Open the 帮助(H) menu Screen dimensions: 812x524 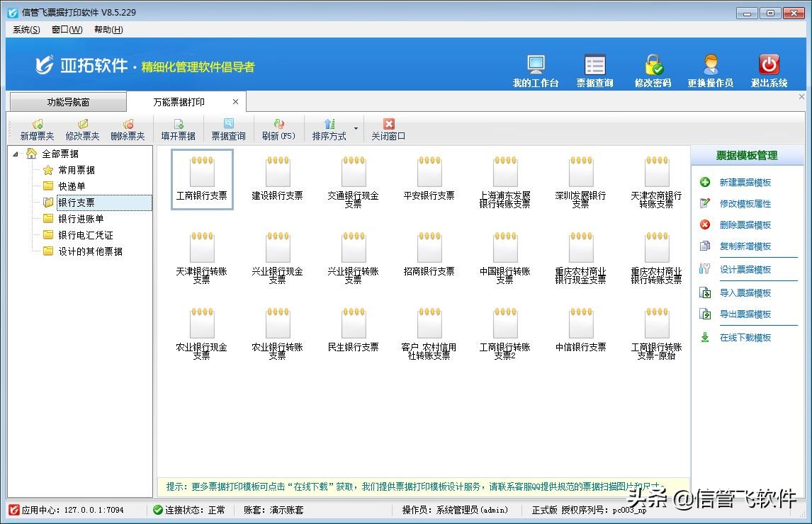(108, 30)
